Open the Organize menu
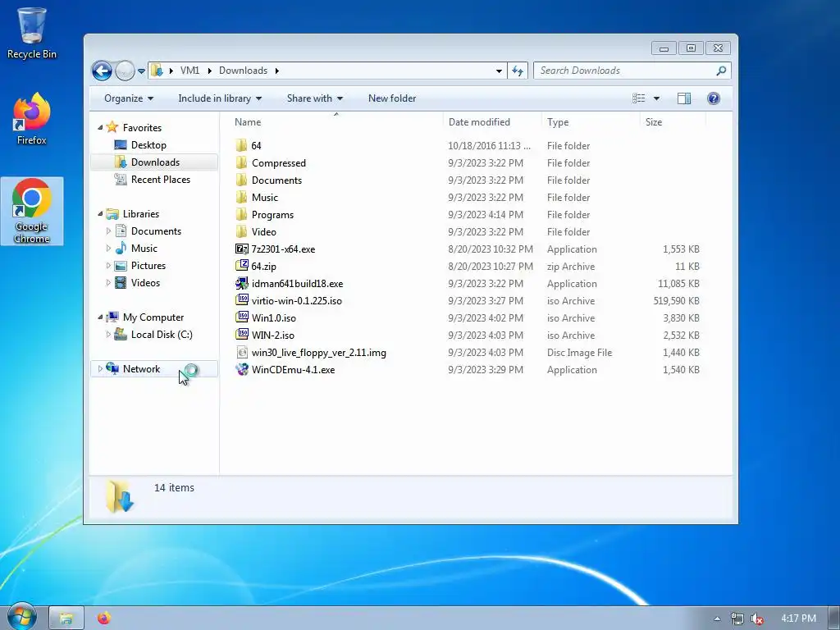Viewport: 840px width, 630px height. [x=129, y=98]
